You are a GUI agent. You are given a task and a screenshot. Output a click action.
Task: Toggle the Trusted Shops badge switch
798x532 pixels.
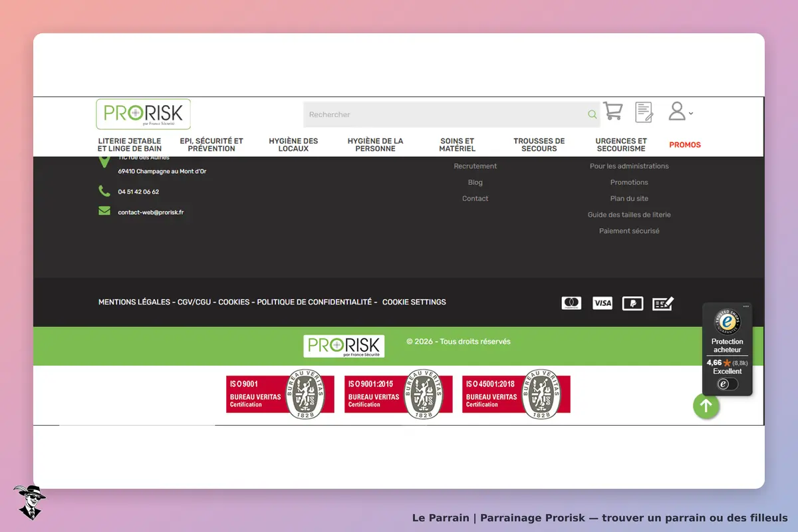click(728, 384)
